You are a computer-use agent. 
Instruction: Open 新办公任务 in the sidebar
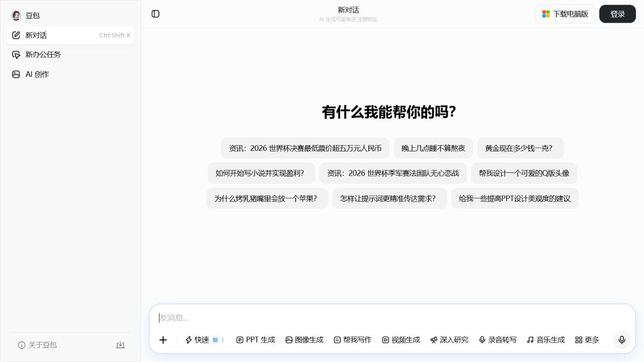pyautogui.click(x=70, y=54)
